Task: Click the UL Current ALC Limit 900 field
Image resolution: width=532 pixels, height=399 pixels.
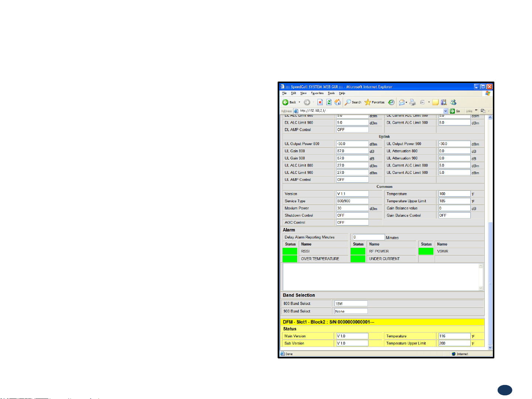Action: click(454, 172)
